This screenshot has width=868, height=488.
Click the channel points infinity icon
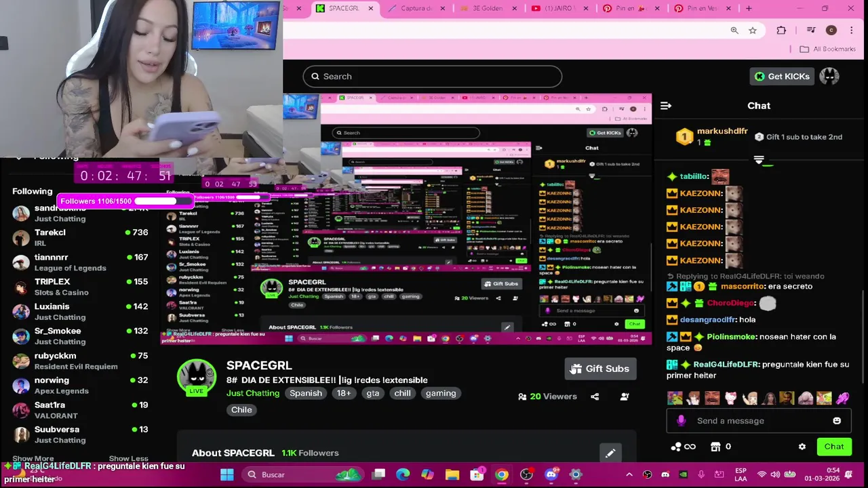pyautogui.click(x=683, y=447)
